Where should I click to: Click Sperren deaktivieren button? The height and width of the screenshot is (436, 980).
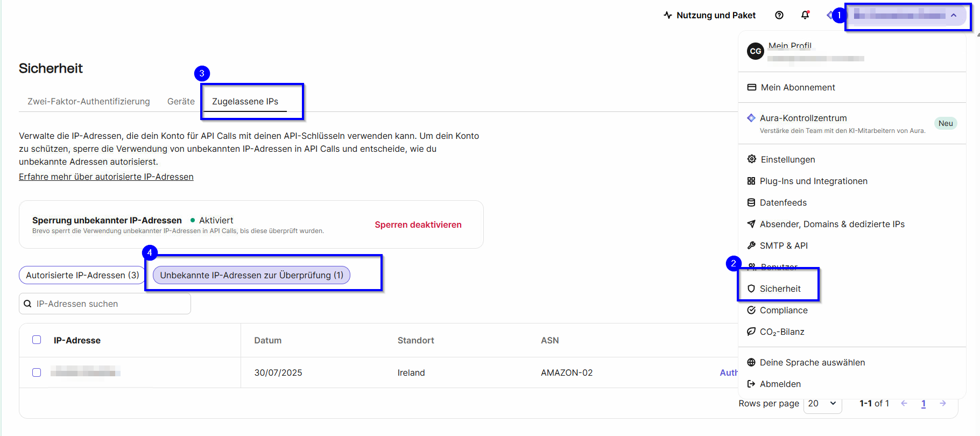pos(418,224)
